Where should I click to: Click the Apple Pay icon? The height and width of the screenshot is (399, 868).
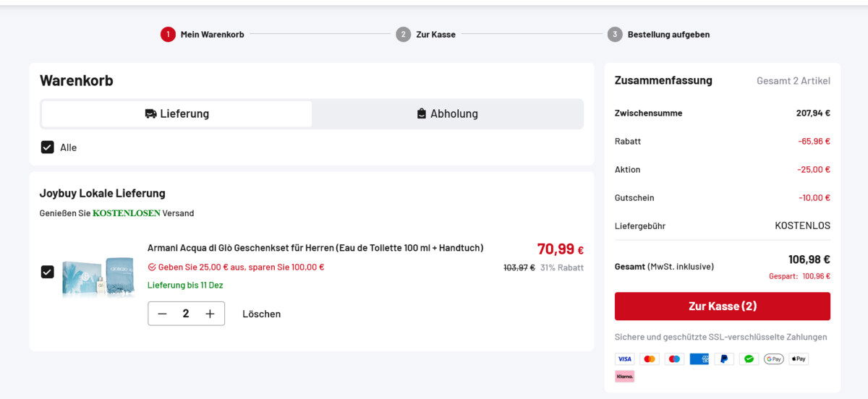coord(799,359)
